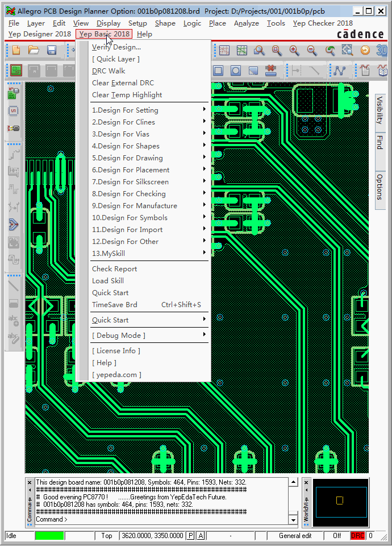The width and height of the screenshot is (392, 546).
Task: Select the green General Edit mode icon
Action: (x=16, y=71)
